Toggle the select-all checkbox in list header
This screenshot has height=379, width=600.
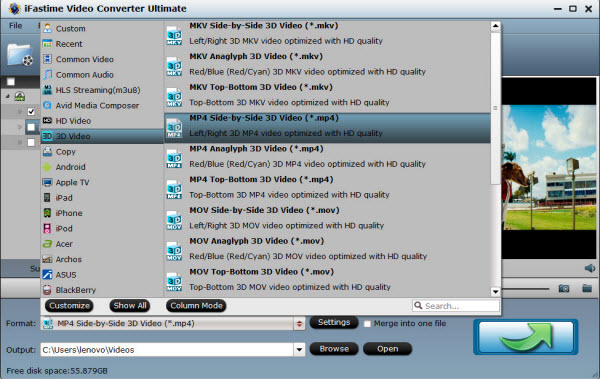click(11, 82)
